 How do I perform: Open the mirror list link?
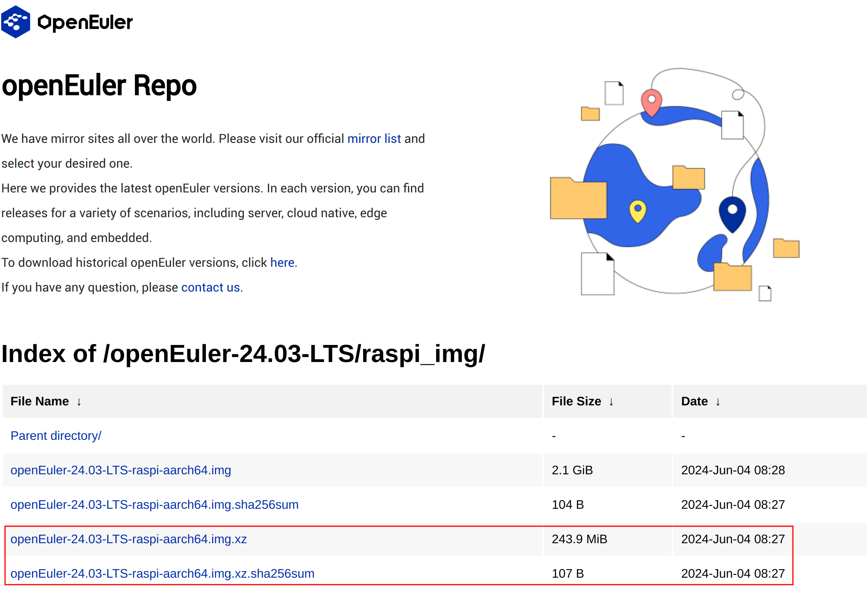(374, 139)
